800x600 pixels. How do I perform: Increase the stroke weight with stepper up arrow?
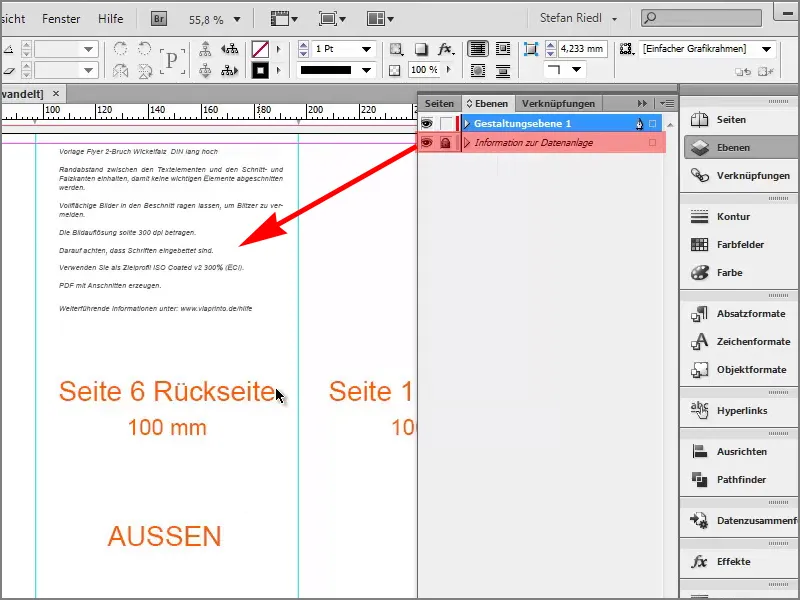pyautogui.click(x=304, y=45)
